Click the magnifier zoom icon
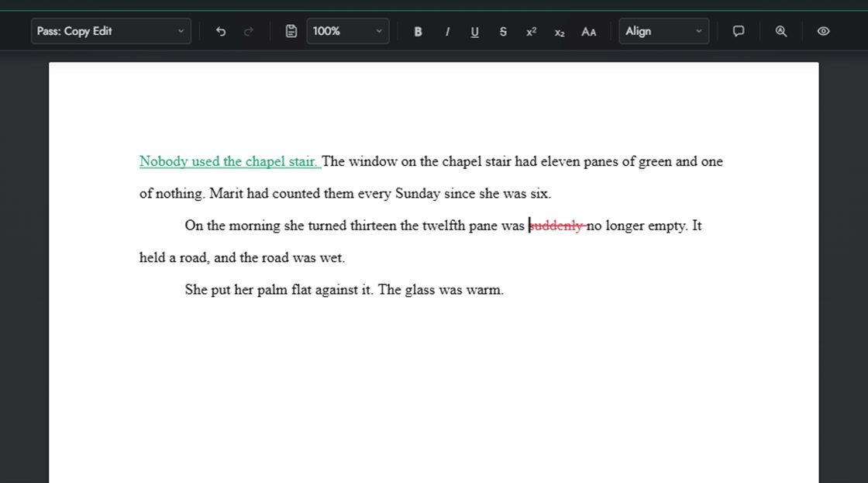The height and width of the screenshot is (483, 868). tap(781, 31)
